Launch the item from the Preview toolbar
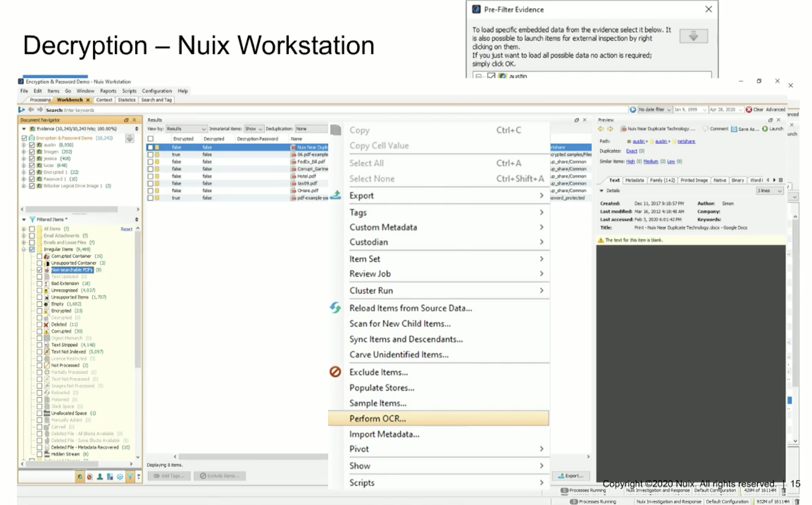Viewport: 812px width, 505px height. [770, 129]
